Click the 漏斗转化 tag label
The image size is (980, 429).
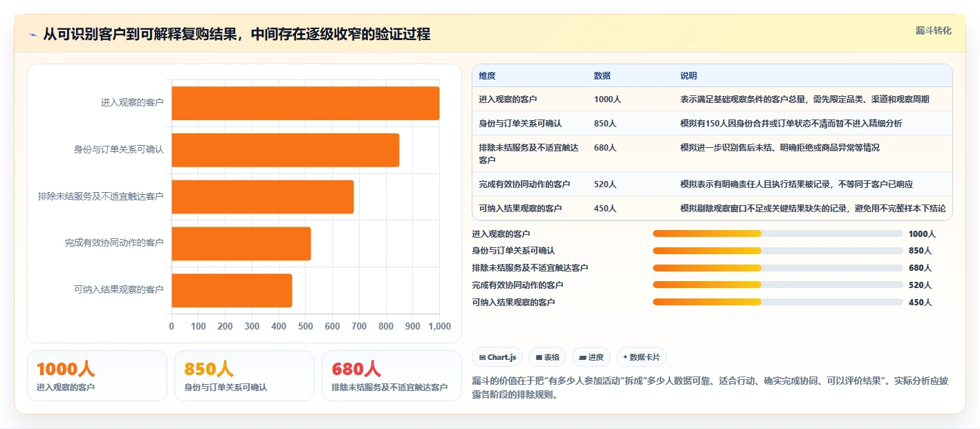point(933,31)
